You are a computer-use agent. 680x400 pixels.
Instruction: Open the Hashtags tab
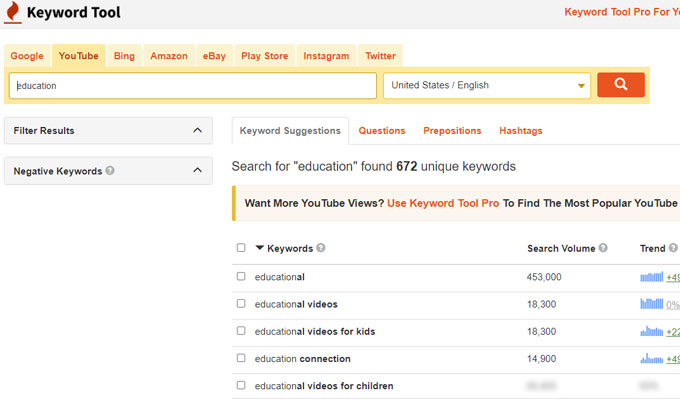[521, 131]
